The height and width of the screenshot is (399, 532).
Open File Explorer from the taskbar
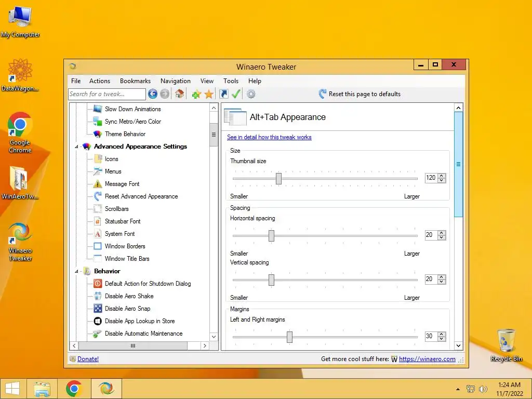42,389
